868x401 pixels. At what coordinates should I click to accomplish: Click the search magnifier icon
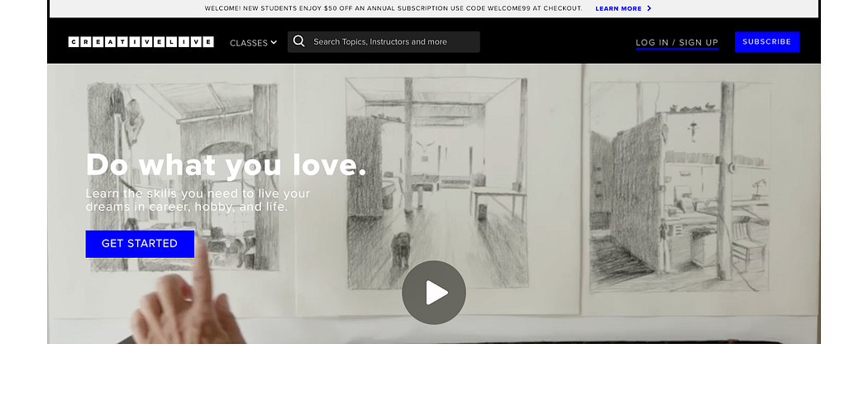(x=299, y=41)
